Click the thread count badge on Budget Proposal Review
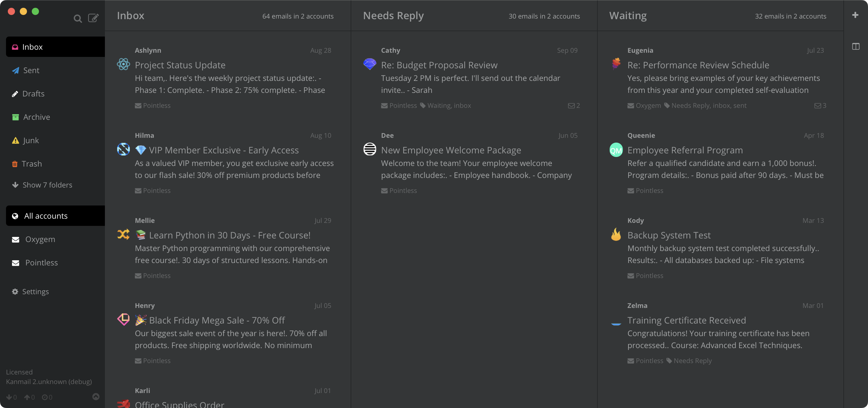The width and height of the screenshot is (868, 408). pyautogui.click(x=573, y=105)
